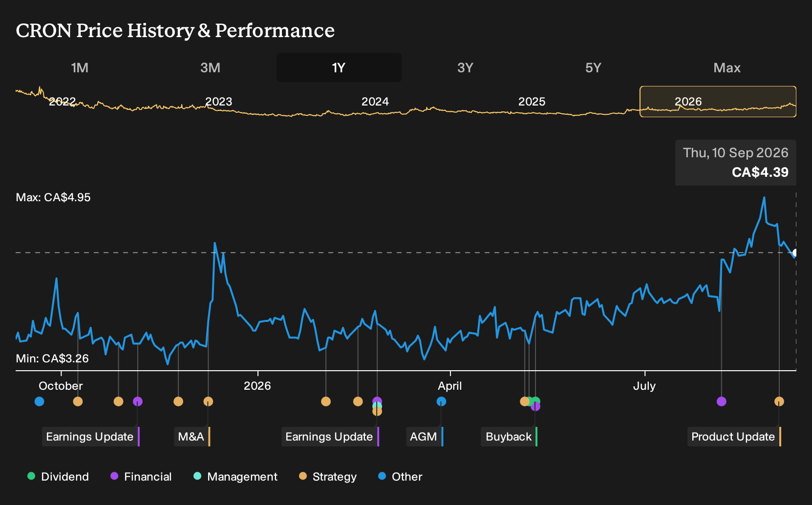The height and width of the screenshot is (505, 812).
Task: Click the orange Strategy marker above M&A label
Action: pyautogui.click(x=208, y=401)
